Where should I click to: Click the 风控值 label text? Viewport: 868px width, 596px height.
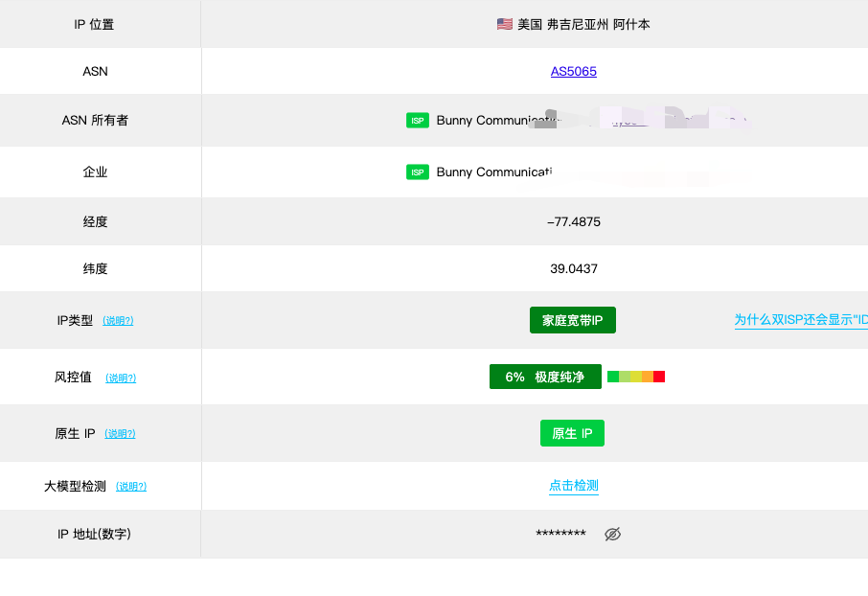(73, 378)
